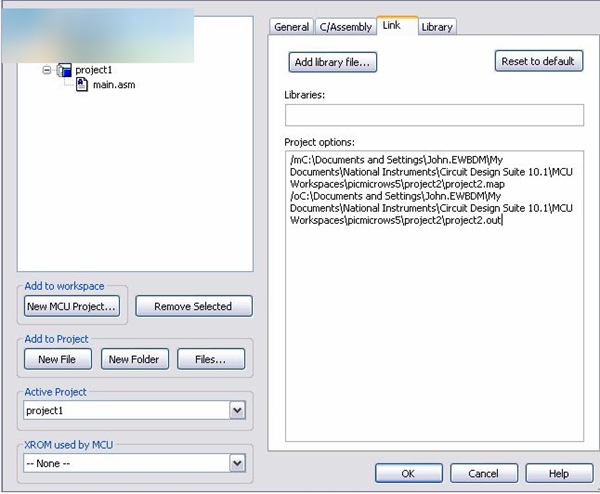
Task: Switch to the General tab
Action: [x=291, y=27]
